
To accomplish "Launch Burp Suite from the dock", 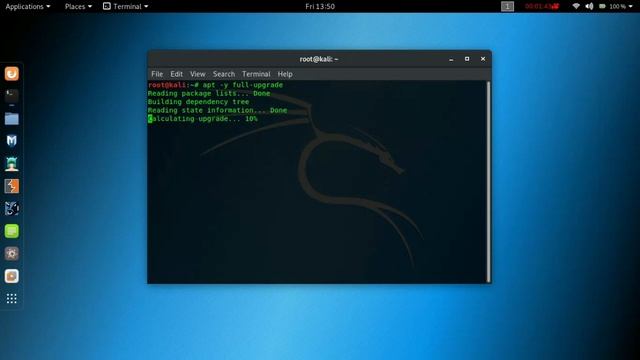I will point(11,186).
